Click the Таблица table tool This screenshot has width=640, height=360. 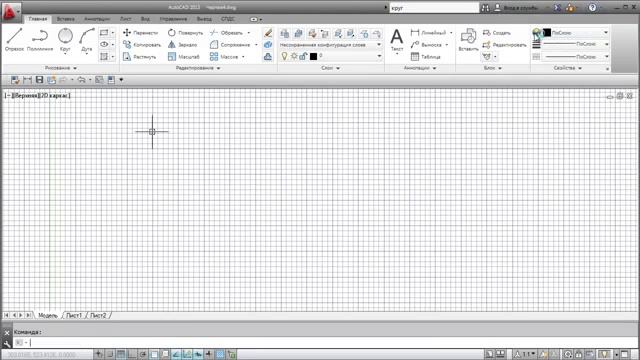426,57
